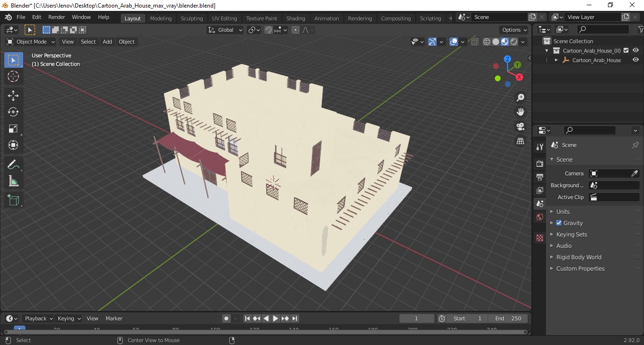Click the pan view hand gizmo
The width and height of the screenshot is (644, 345).
[x=520, y=112]
